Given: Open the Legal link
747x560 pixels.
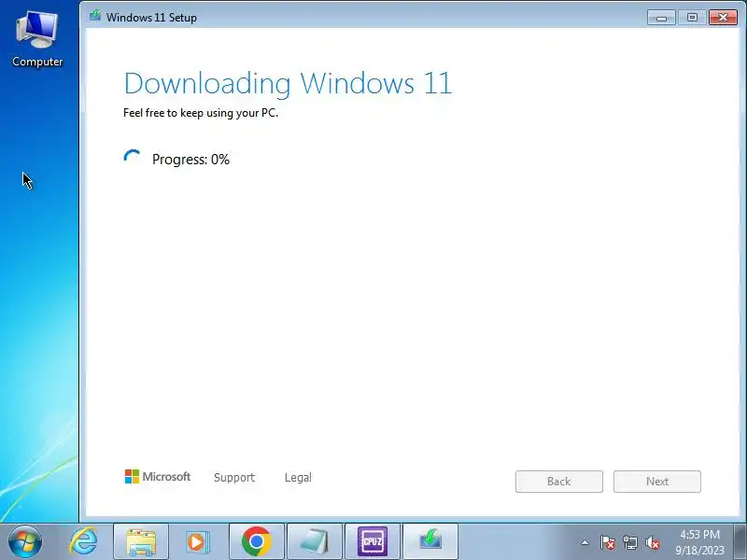Looking at the screenshot, I should pyautogui.click(x=298, y=477).
